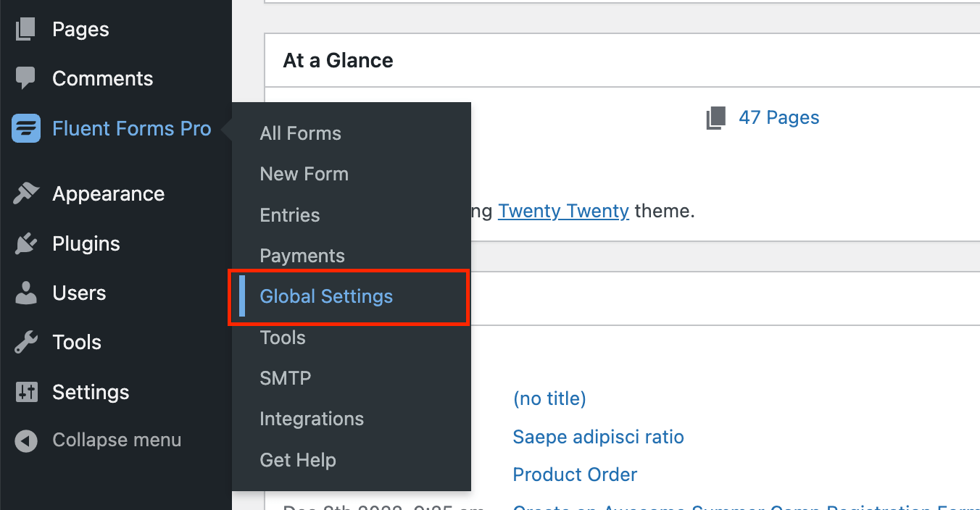Open SMTP submenu item
980x510 pixels.
[286, 378]
